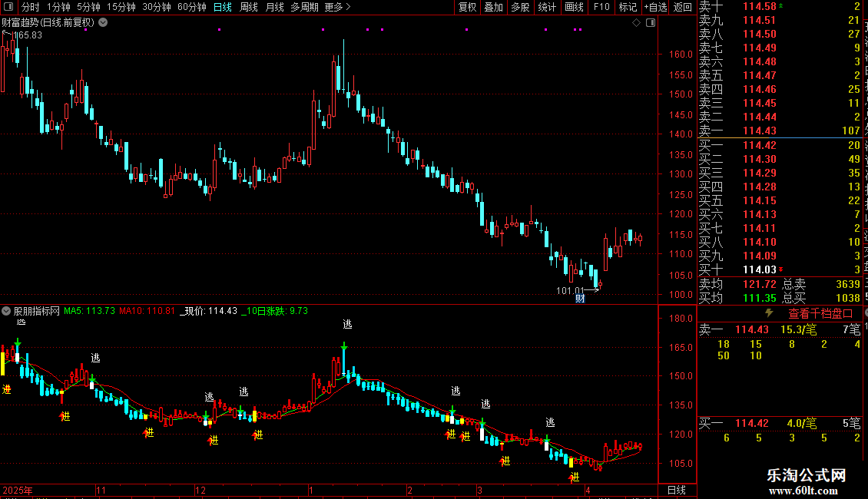868x499 pixels.
Task: Click the 12 month marker on time axis
Action: coord(200,490)
